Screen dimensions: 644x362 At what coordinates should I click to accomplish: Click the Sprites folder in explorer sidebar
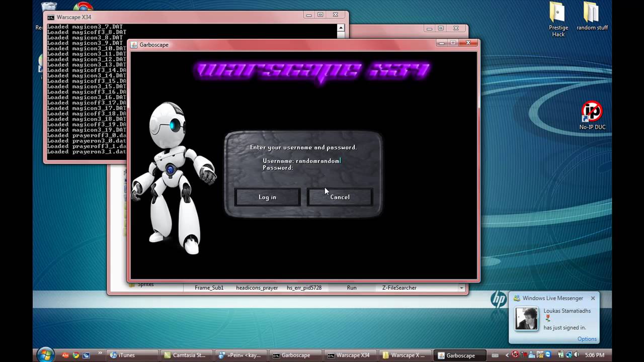click(x=141, y=285)
